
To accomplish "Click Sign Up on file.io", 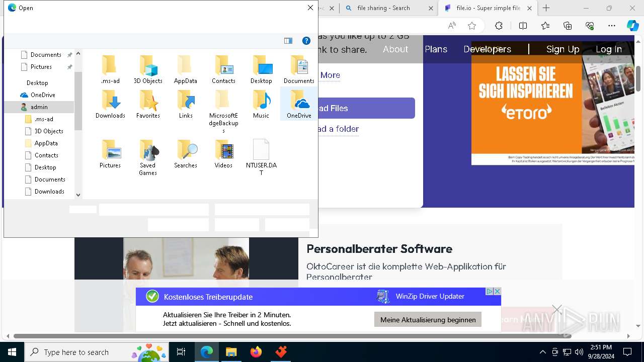I will 562,49.
